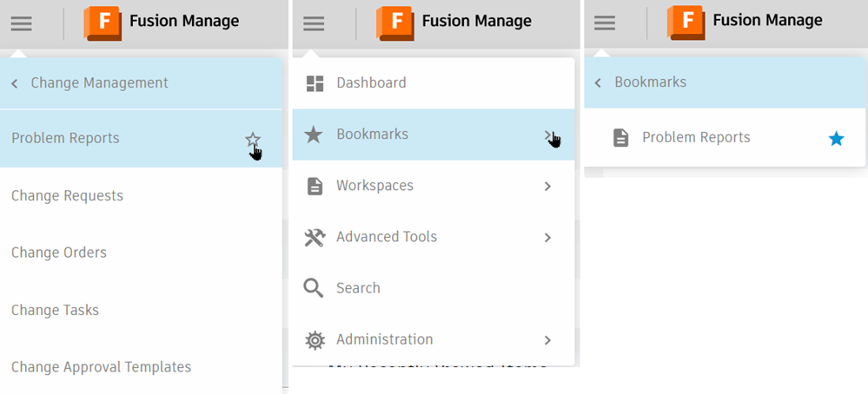
Task: Click the Problem Reports document icon in Bookmarks
Action: point(620,137)
